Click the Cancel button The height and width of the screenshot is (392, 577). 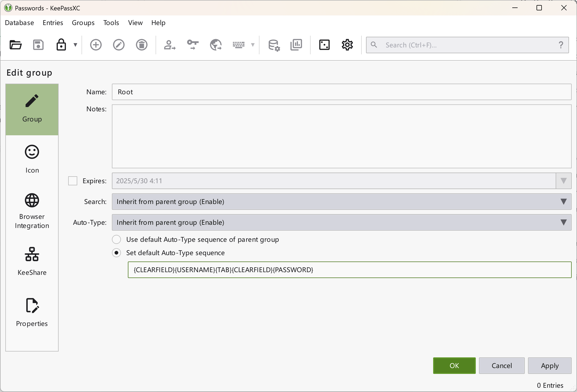502,366
